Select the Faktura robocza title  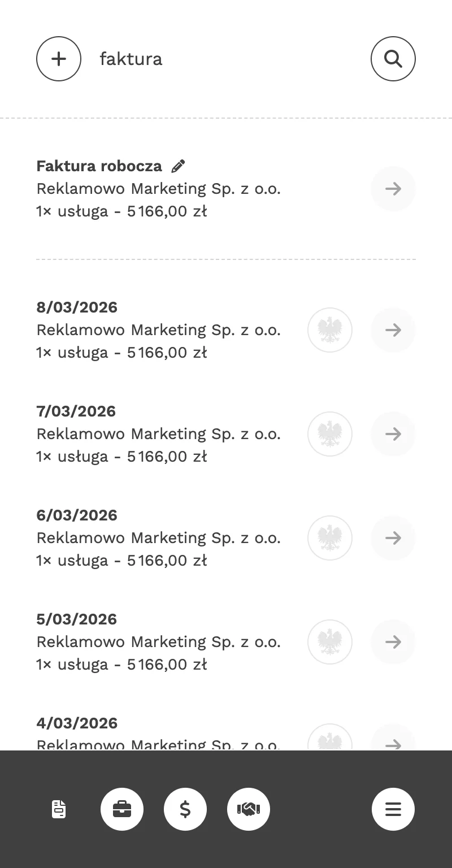coord(99,166)
